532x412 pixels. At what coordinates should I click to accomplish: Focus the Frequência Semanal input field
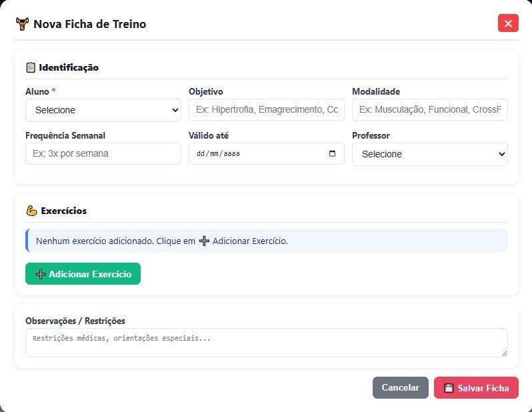click(x=103, y=154)
